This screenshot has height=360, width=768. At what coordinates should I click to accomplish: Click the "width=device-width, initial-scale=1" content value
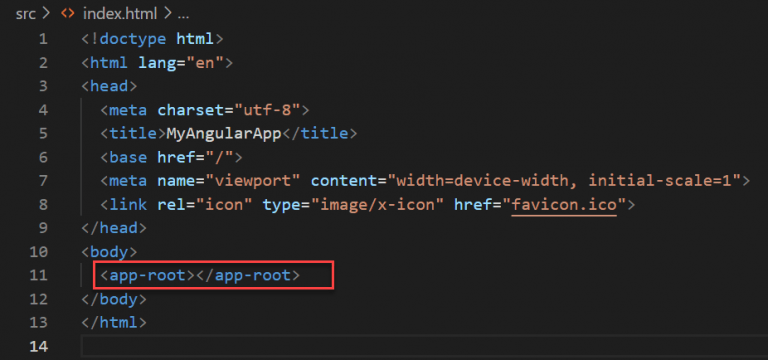pos(565,181)
